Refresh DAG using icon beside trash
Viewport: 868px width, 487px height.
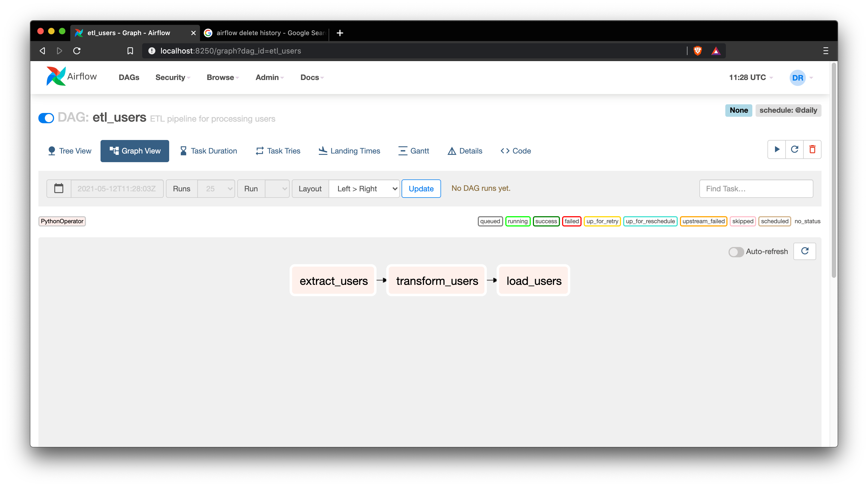point(794,149)
